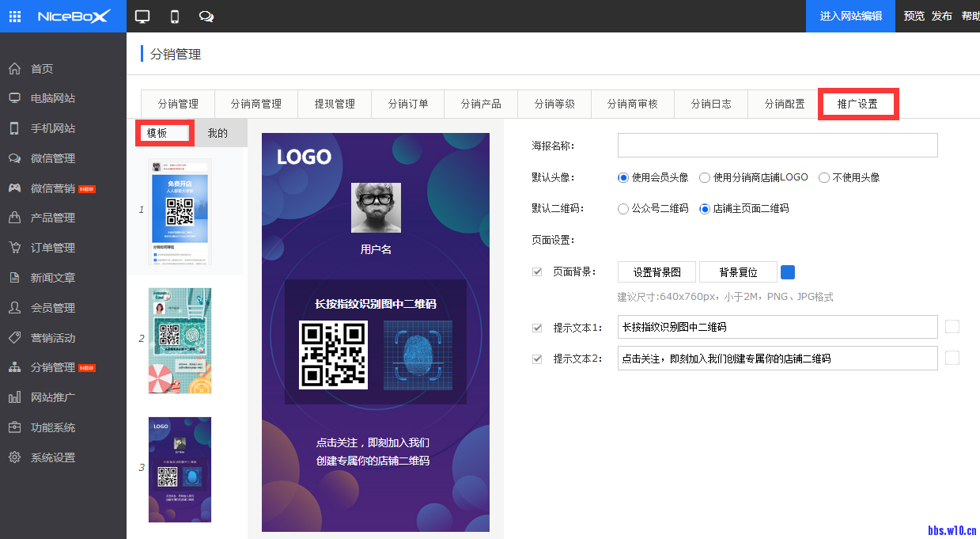Open 订单管理 shopping cart icon

(x=14, y=248)
